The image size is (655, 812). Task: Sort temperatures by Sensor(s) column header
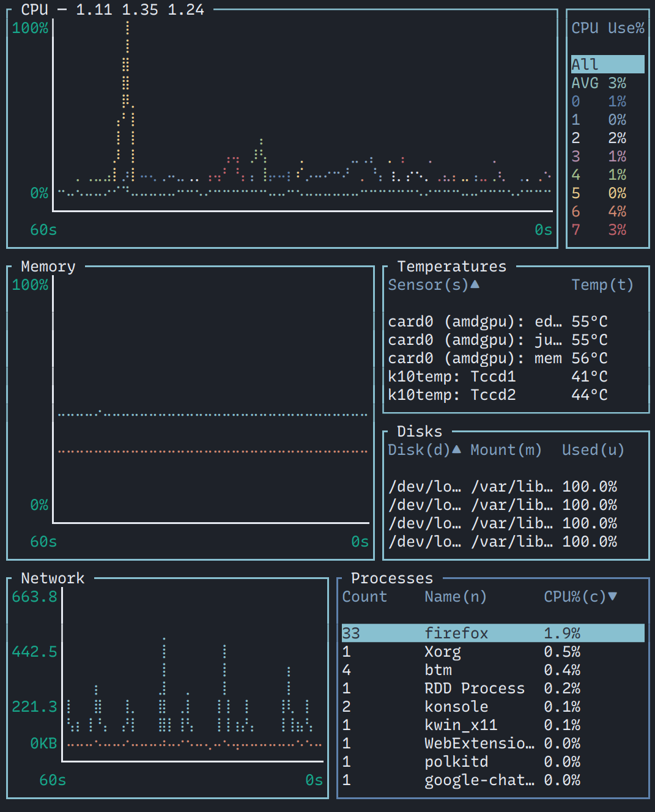point(434,285)
